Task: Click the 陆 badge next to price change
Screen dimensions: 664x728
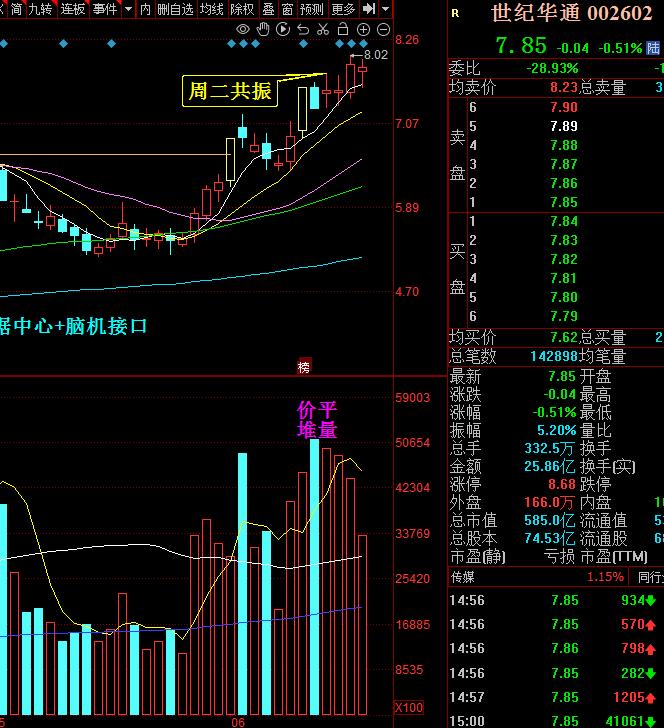Action: 653,48
